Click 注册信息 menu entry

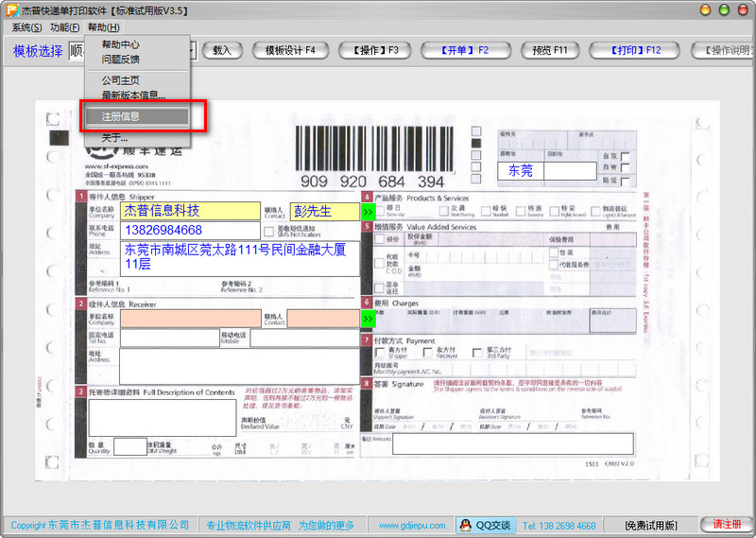click(137, 116)
